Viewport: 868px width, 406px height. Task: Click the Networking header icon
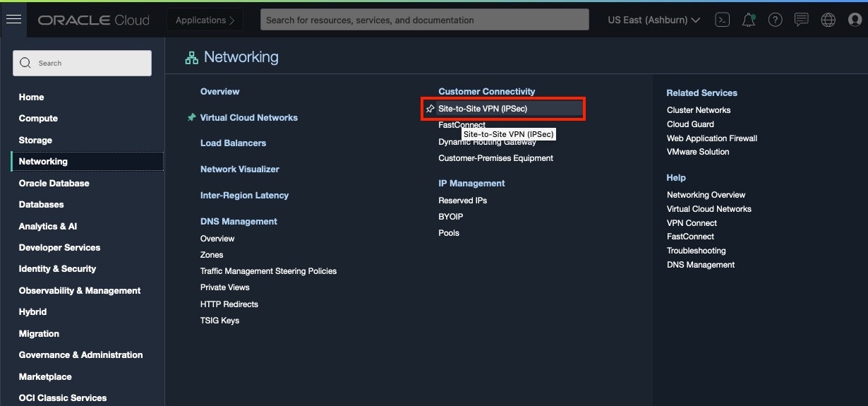(x=191, y=58)
